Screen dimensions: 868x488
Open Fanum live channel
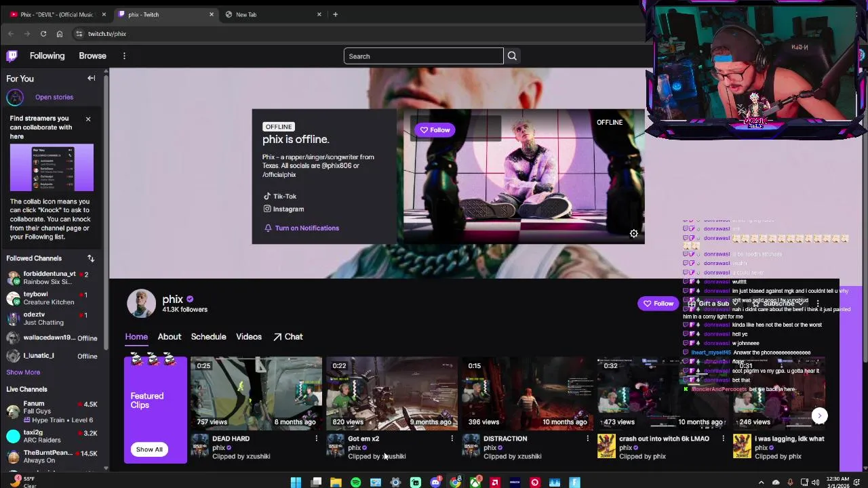click(x=53, y=411)
